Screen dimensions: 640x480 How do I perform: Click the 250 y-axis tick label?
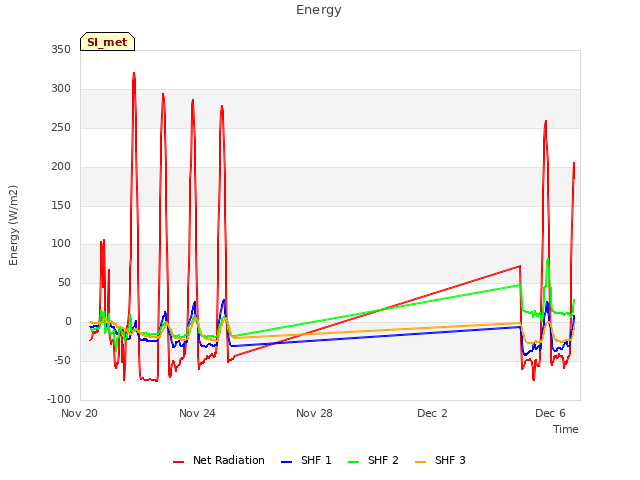pyautogui.click(x=61, y=128)
